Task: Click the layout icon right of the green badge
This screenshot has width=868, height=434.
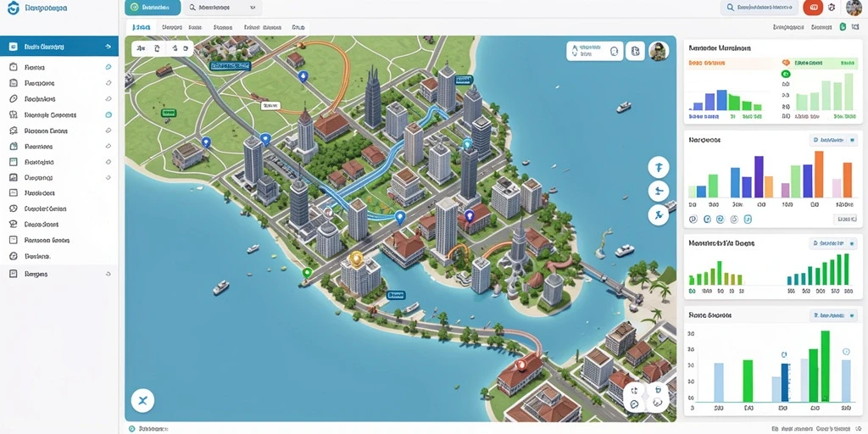Action: coord(857,26)
